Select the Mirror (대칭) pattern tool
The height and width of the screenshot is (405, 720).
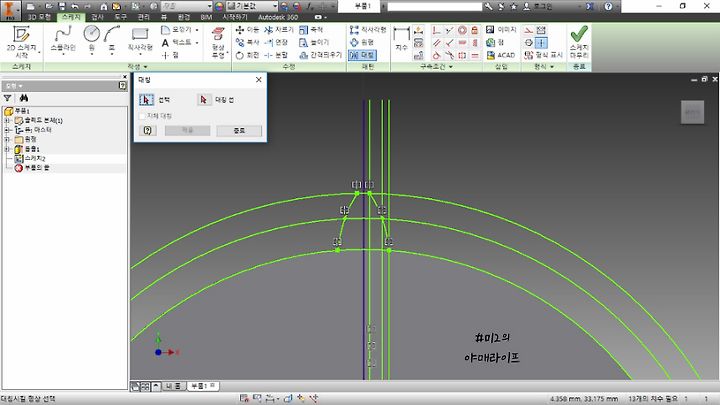[362, 55]
